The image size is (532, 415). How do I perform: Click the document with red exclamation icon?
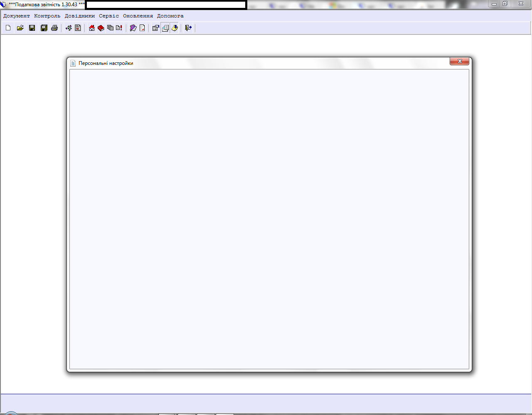click(119, 28)
